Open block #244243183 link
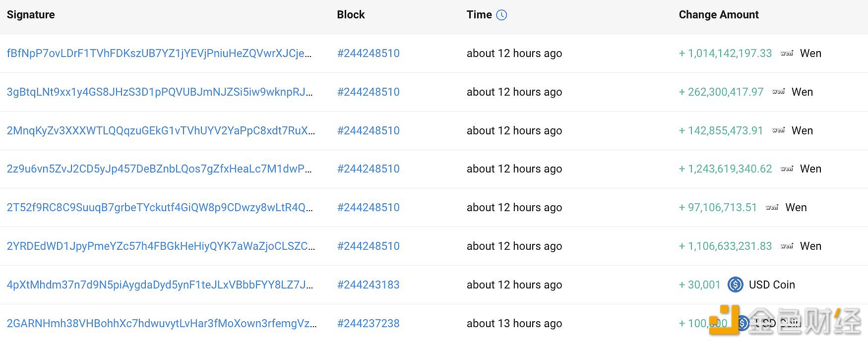The image size is (868, 342). pos(369,285)
